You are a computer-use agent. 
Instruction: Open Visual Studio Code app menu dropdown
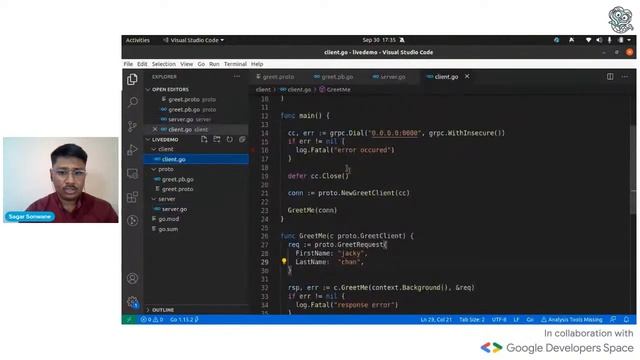193,40
